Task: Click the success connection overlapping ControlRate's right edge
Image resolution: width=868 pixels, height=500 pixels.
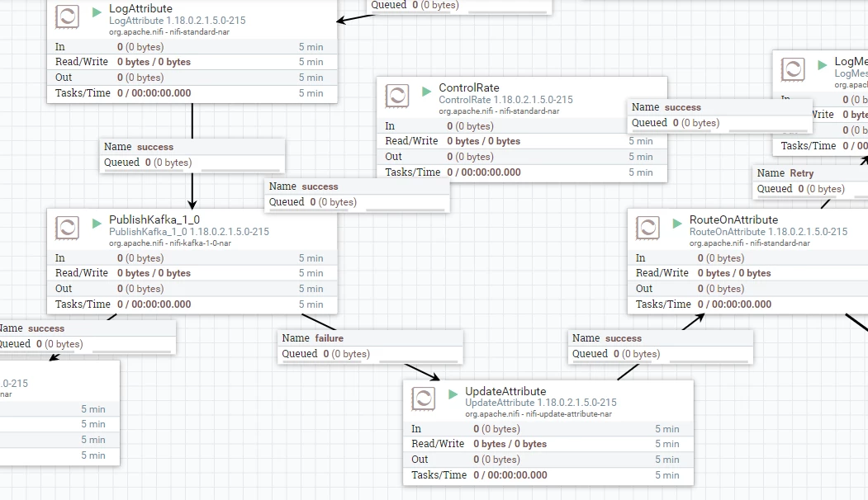Action: (719, 116)
